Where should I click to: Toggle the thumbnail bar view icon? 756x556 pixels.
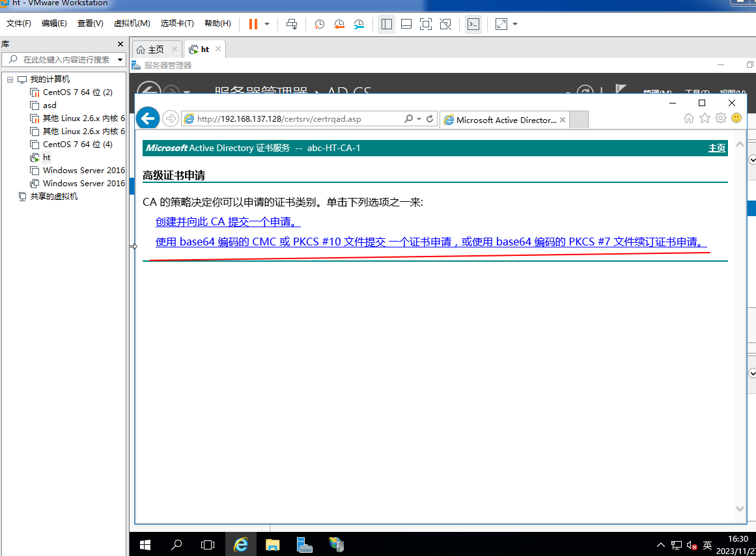[x=406, y=24]
